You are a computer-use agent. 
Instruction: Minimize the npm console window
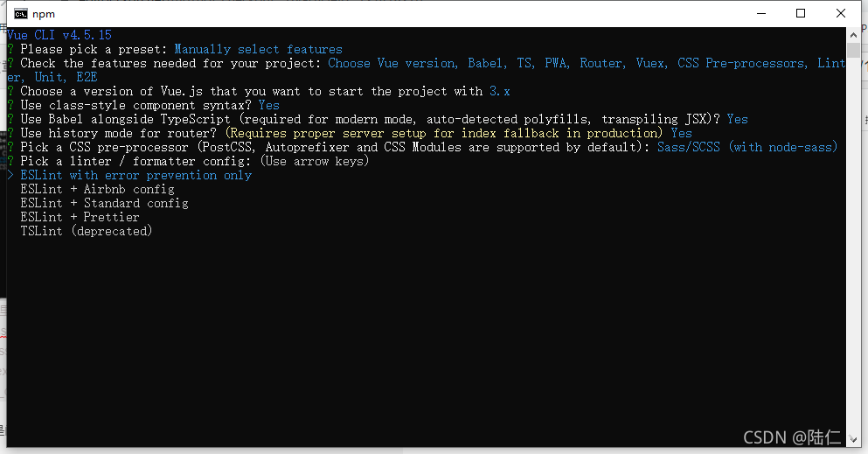(761, 13)
